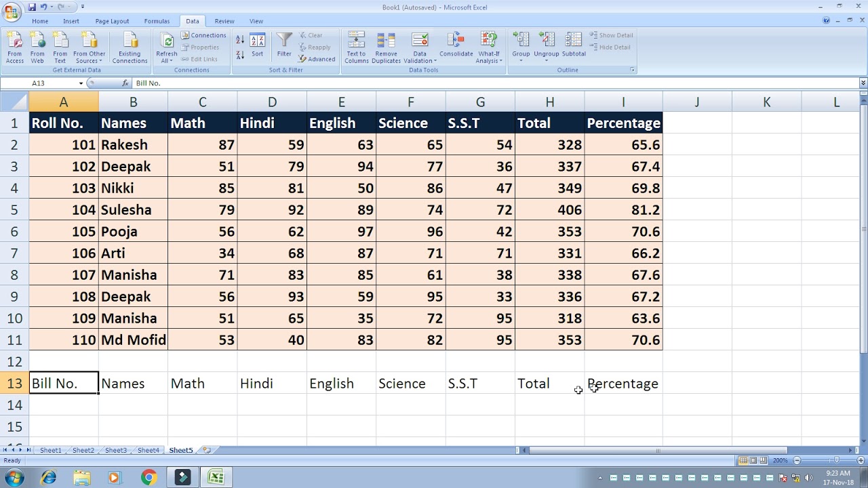Open the Home ribbon tab
Screen dimensions: 868x488
[40, 21]
